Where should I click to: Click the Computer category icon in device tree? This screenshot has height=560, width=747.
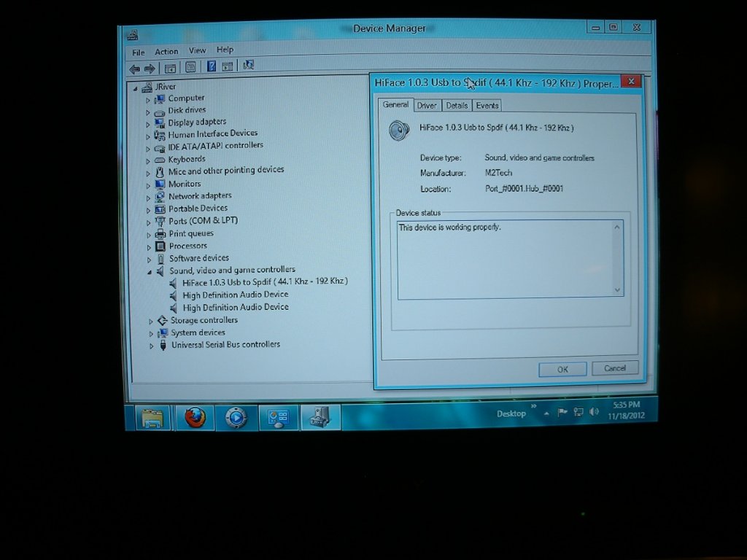[x=160, y=98]
